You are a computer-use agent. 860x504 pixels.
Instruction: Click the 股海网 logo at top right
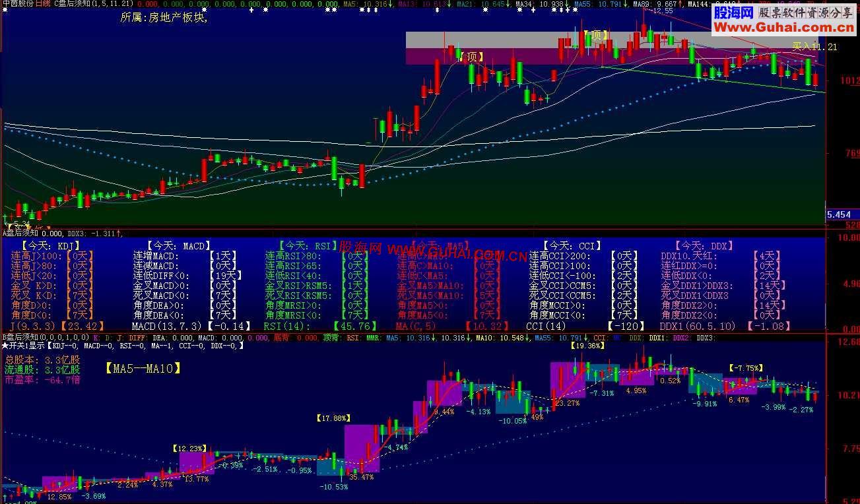click(x=733, y=13)
